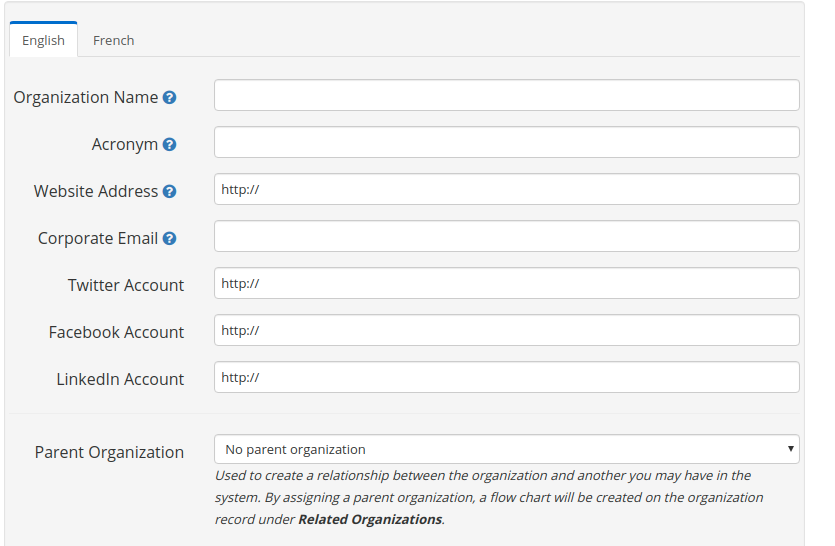Click the Twitter Account label
Image resolution: width=835 pixels, height=546 pixels.
point(126,285)
